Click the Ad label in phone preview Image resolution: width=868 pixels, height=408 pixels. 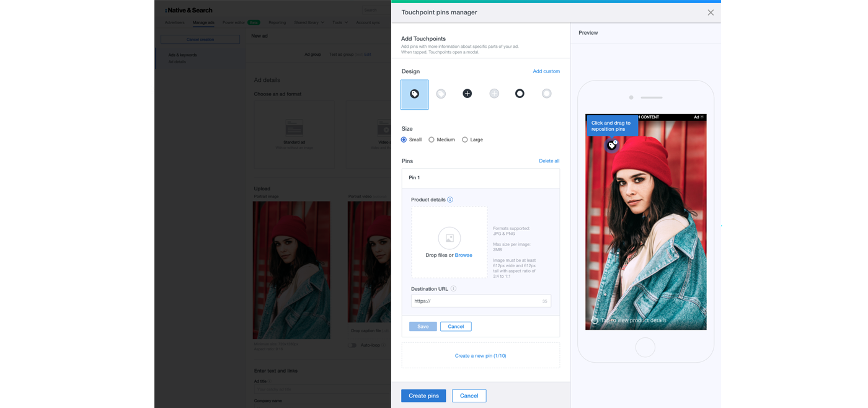point(697,117)
